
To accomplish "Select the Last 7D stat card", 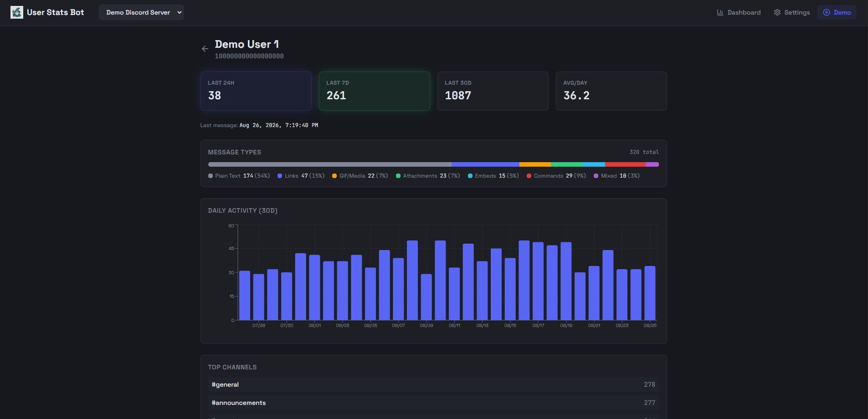I will tap(375, 91).
